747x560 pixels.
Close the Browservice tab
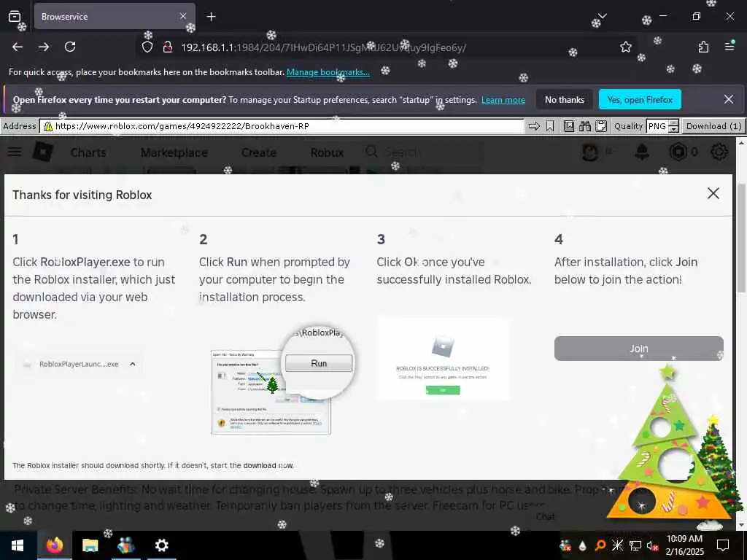(x=183, y=17)
